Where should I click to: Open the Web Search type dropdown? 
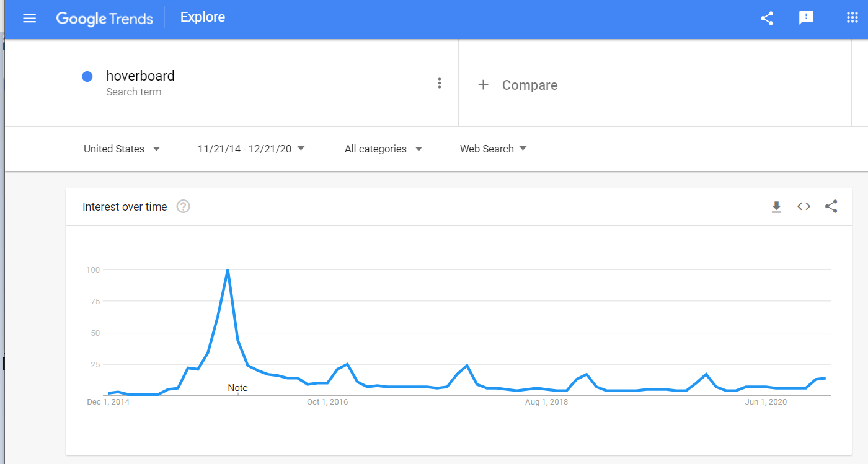(x=493, y=149)
